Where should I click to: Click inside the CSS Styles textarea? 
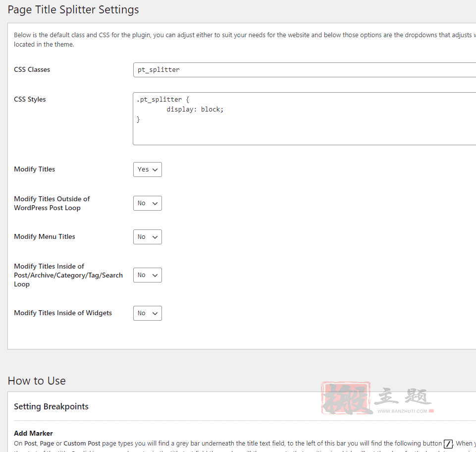coord(305,119)
